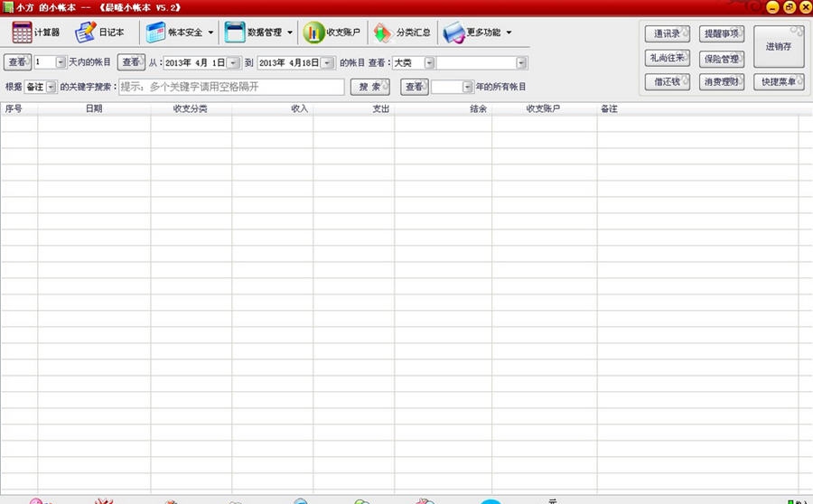
Task: Sort by the 收入 column header
Action: (272, 109)
